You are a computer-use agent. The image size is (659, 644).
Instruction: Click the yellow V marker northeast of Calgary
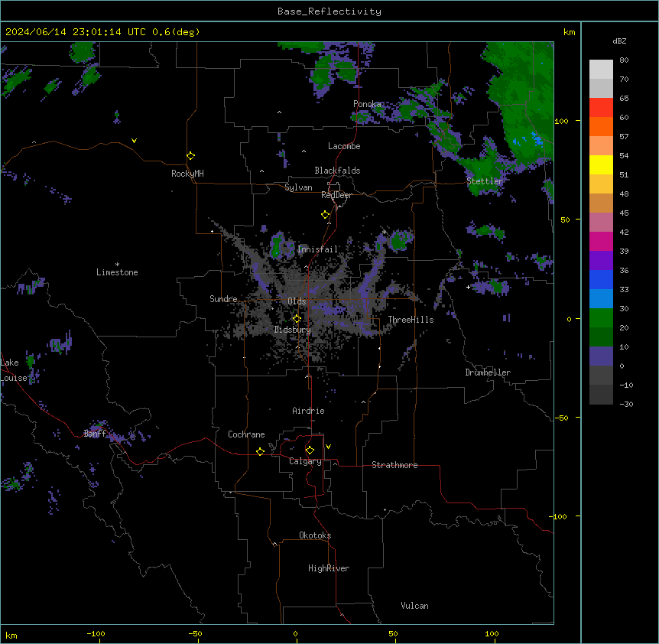(x=328, y=447)
